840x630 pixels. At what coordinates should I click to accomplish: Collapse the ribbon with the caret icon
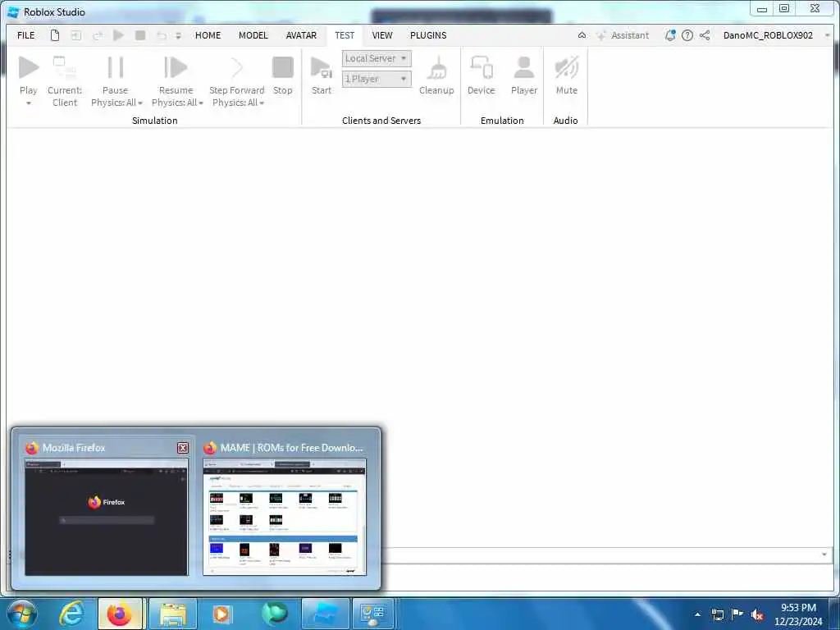coord(582,35)
